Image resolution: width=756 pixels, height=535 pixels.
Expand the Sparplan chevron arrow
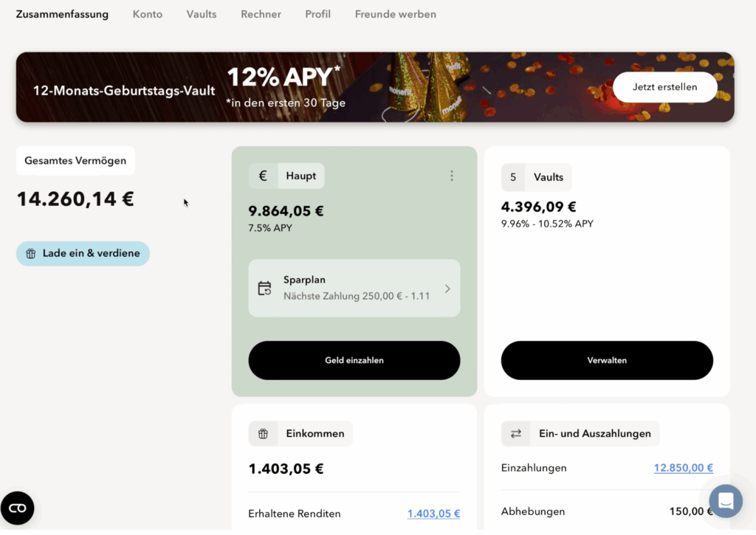point(447,289)
